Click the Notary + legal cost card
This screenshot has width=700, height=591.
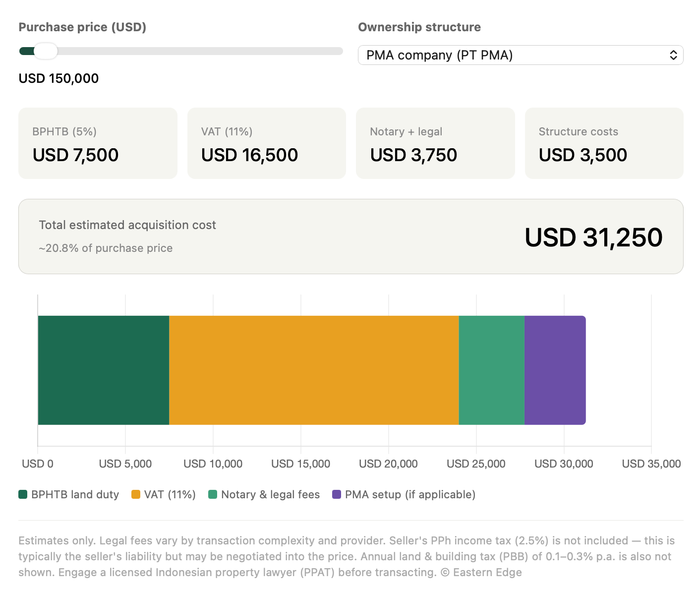click(x=435, y=143)
